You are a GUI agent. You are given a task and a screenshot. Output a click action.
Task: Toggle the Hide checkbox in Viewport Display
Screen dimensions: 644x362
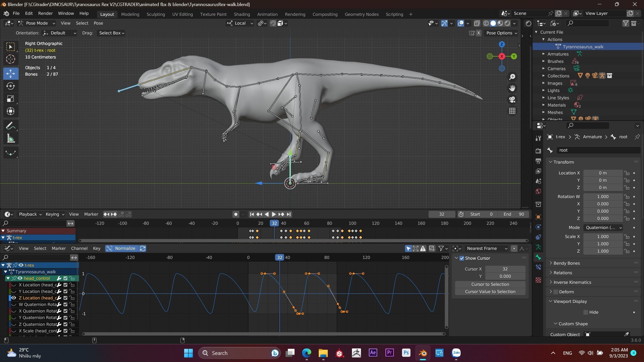(586, 312)
